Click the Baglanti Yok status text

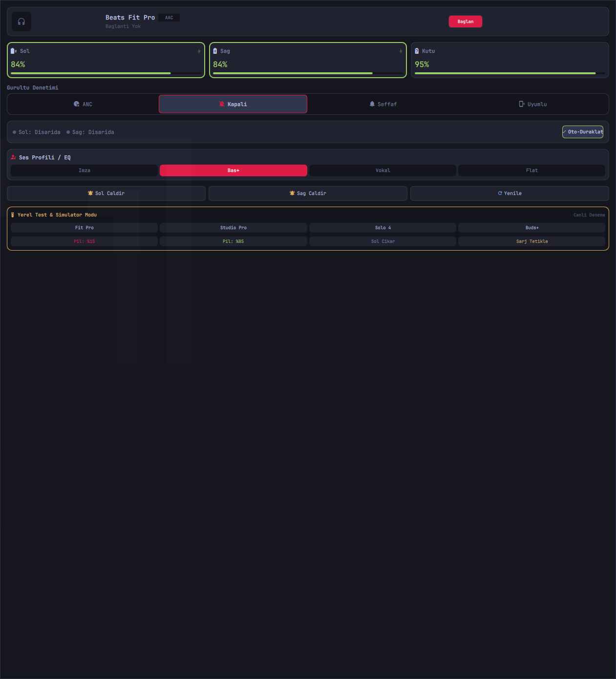pos(123,26)
